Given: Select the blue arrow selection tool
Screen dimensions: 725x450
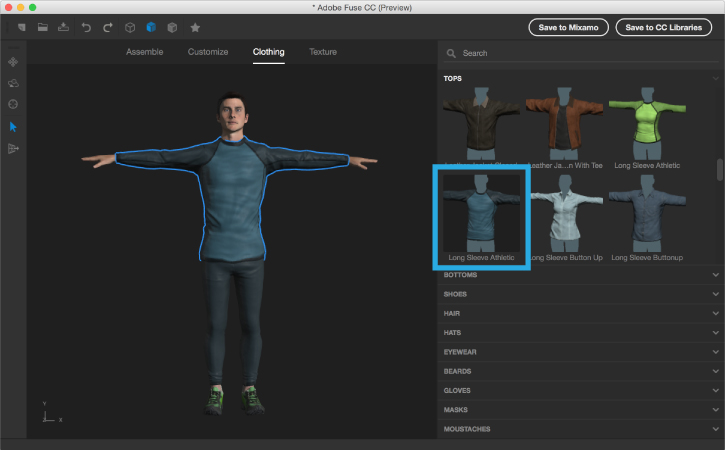Looking at the screenshot, I should tap(13, 127).
